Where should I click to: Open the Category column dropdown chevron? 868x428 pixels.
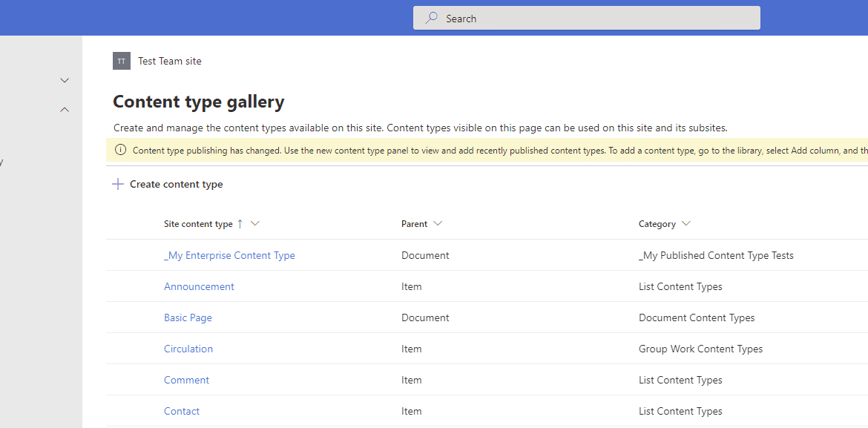686,224
